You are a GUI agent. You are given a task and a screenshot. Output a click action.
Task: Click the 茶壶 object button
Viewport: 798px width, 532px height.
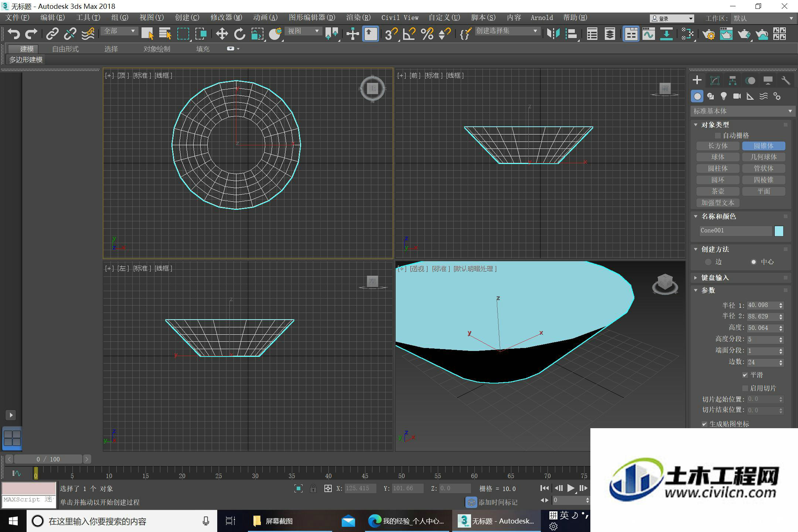[x=718, y=191]
